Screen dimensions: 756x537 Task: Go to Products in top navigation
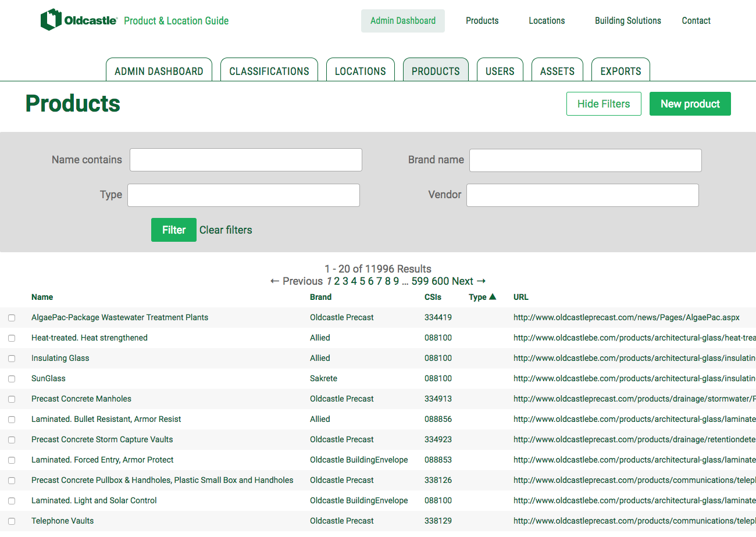click(482, 21)
